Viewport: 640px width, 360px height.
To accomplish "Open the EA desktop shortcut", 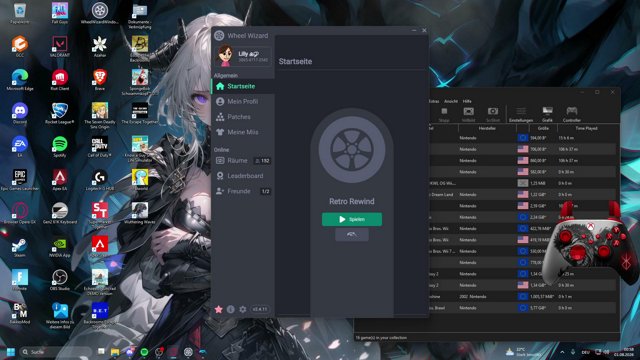I will point(20,147).
